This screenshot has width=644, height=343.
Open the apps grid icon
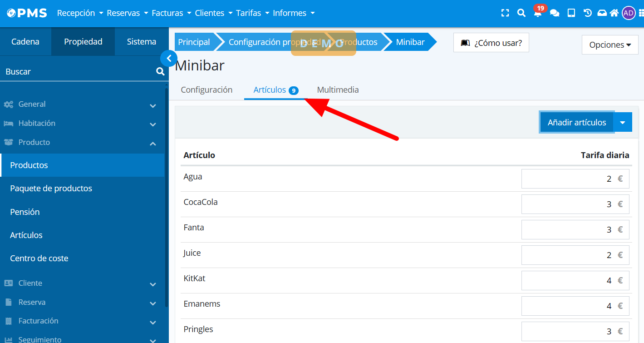coord(640,13)
